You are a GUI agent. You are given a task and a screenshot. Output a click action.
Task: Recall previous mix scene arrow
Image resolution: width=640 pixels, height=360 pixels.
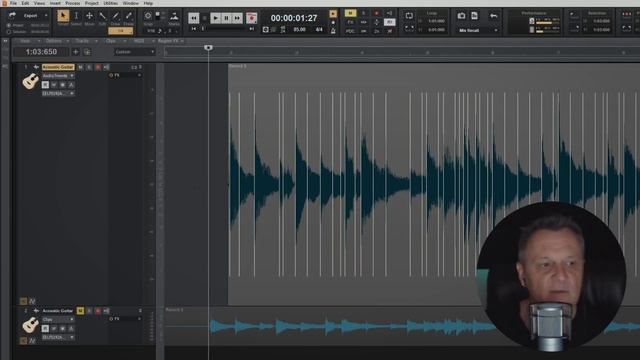click(493, 16)
